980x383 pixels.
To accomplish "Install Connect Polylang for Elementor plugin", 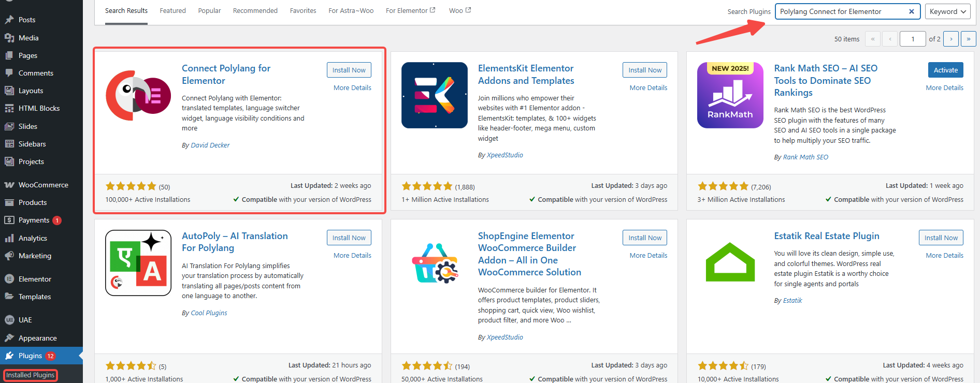I will (x=349, y=70).
